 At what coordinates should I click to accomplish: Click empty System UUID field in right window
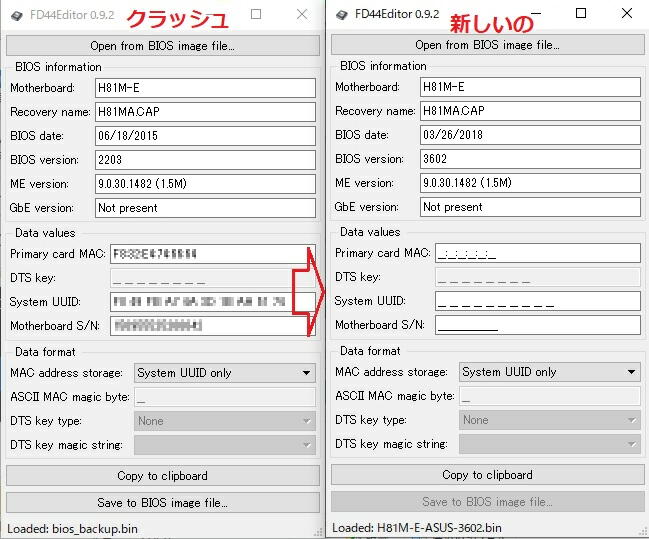[538, 301]
